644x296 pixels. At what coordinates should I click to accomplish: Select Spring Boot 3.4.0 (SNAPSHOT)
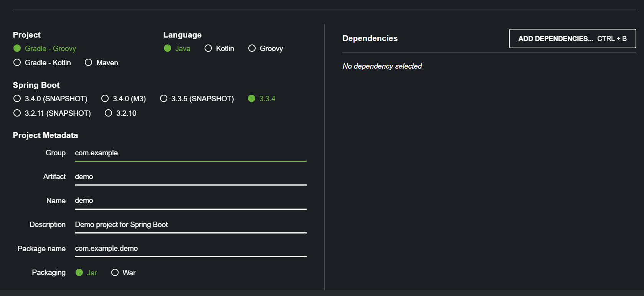(x=50, y=99)
